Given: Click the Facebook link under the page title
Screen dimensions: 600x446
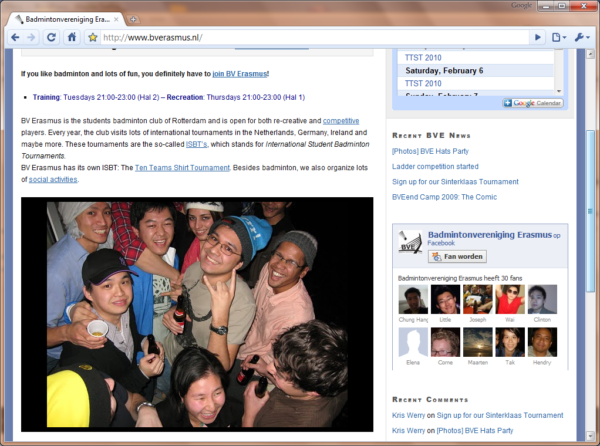Looking at the screenshot, I should (x=441, y=243).
